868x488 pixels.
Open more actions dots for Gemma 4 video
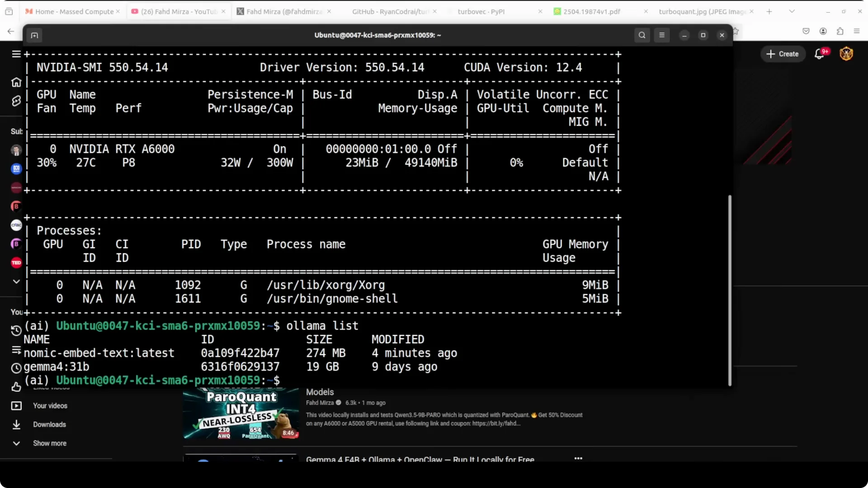click(x=578, y=458)
